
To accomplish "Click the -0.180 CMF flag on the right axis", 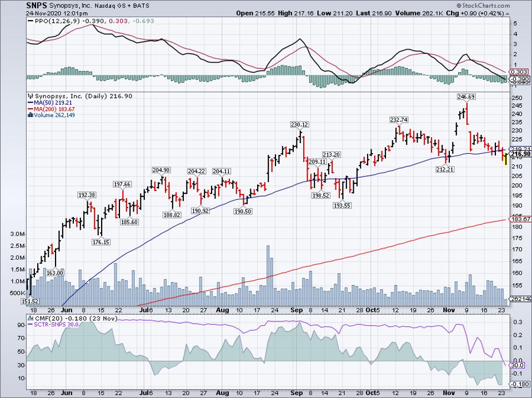I will pos(519,385).
